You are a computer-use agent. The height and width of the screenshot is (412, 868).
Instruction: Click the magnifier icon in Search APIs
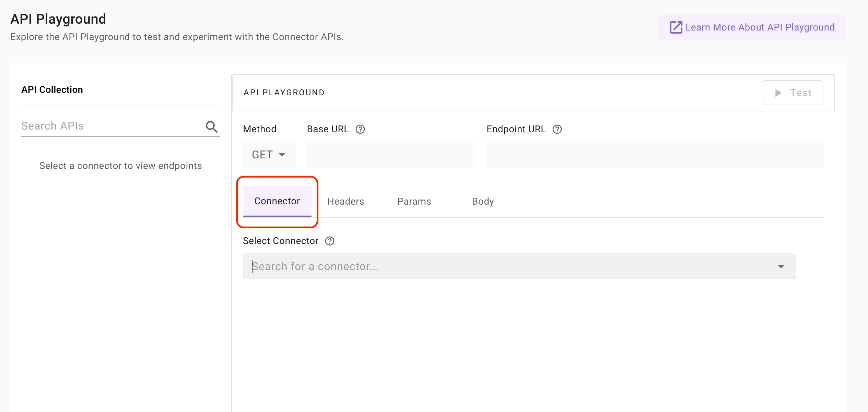coord(212,127)
